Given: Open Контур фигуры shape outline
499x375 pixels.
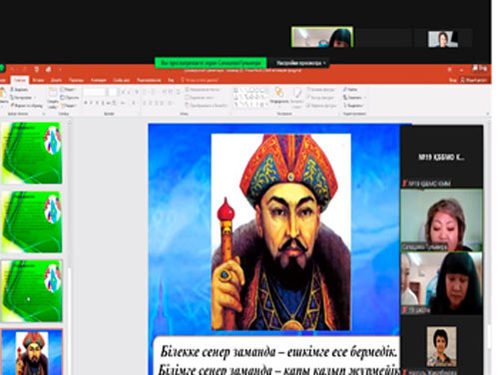Looking at the screenshot, I should (x=320, y=97).
